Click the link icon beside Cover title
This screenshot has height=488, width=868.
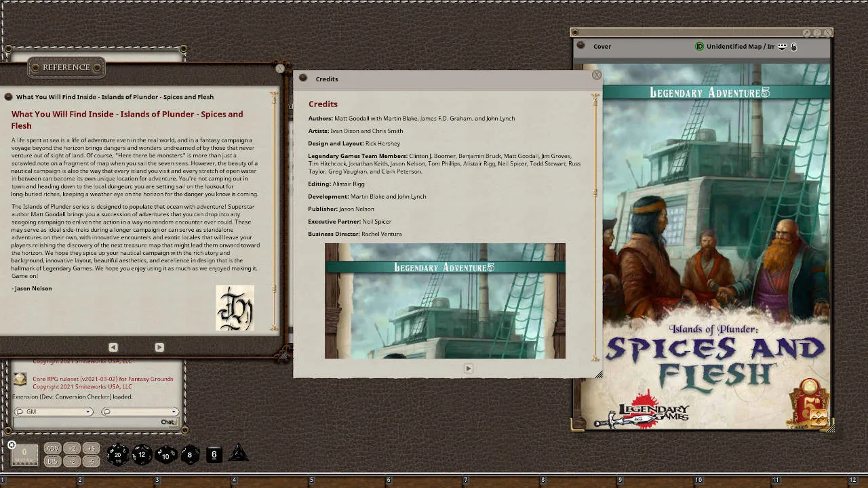[580, 46]
